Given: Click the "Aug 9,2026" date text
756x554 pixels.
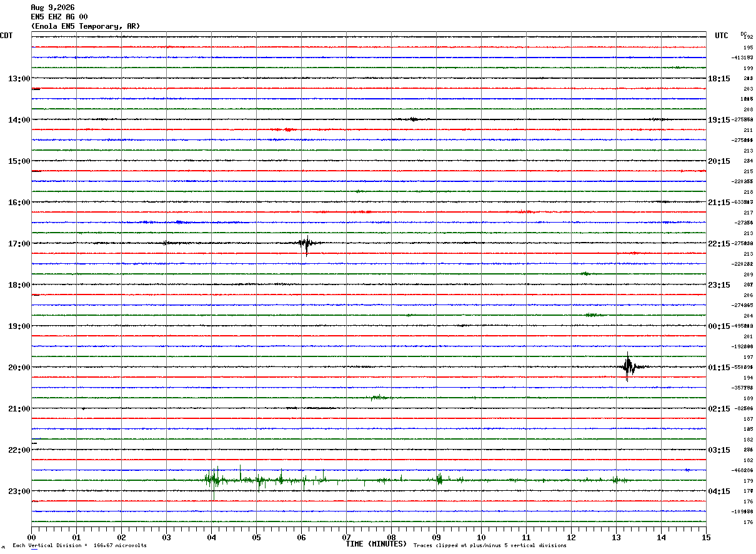Looking at the screenshot, I should pyautogui.click(x=52, y=8).
